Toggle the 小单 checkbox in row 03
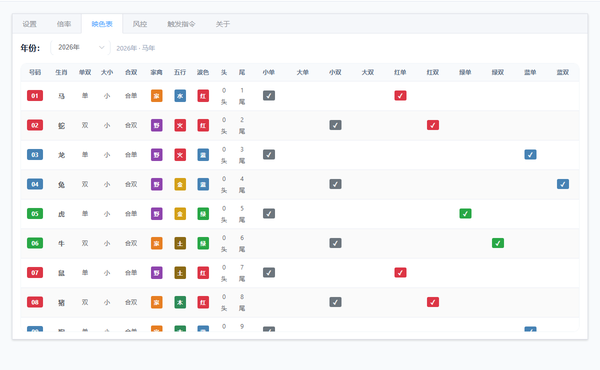 269,155
